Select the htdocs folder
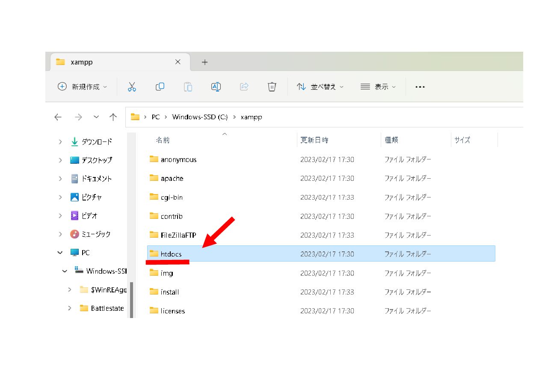 pyautogui.click(x=171, y=254)
